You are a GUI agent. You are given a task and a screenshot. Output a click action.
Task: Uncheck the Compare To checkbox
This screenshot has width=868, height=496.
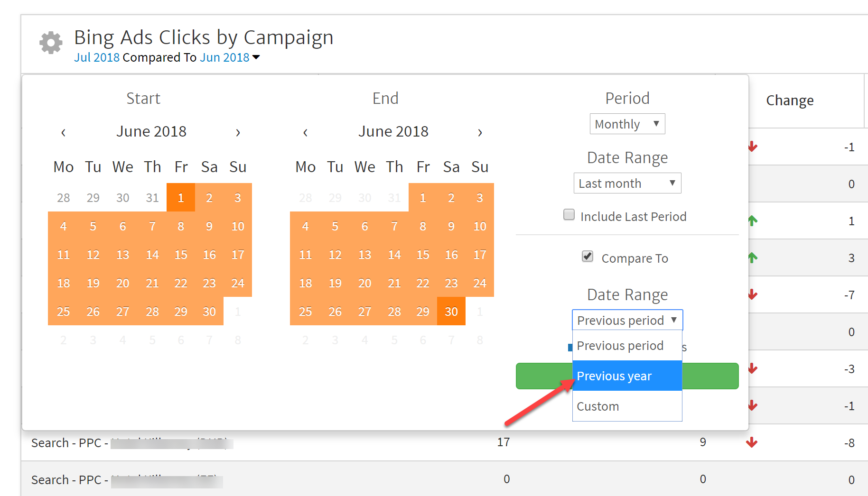588,257
